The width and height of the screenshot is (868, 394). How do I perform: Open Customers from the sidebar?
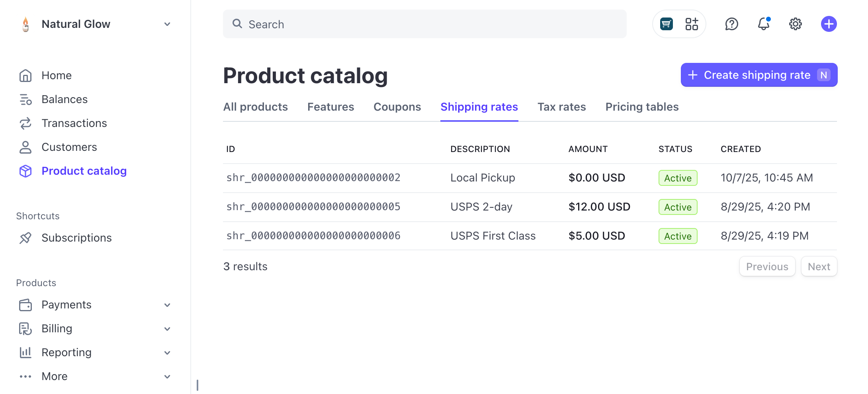(x=69, y=147)
